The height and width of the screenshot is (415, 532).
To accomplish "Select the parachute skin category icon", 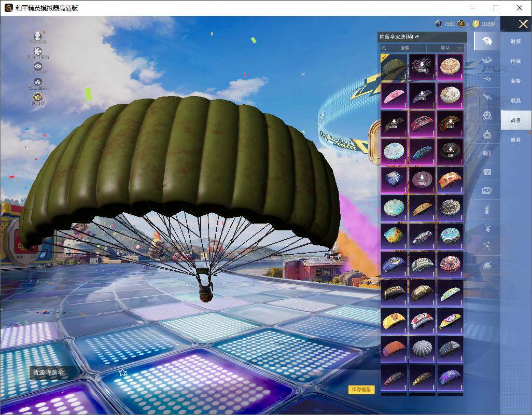I will [x=487, y=41].
